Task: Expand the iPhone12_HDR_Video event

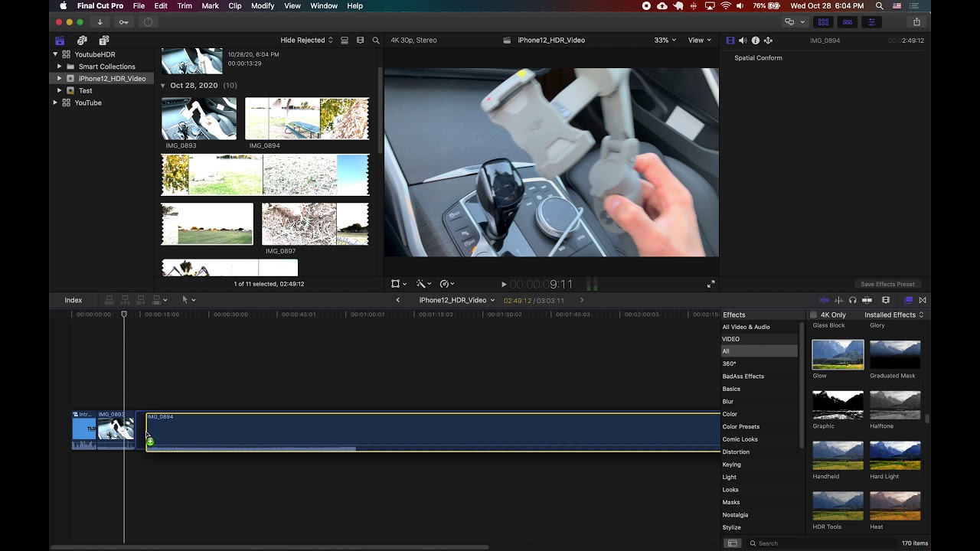Action: tap(59, 79)
